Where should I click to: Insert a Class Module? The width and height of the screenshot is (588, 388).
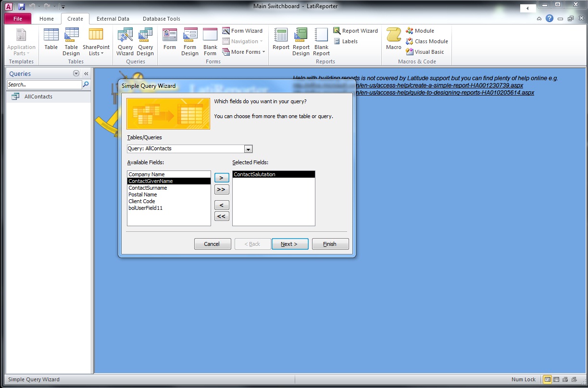click(426, 41)
